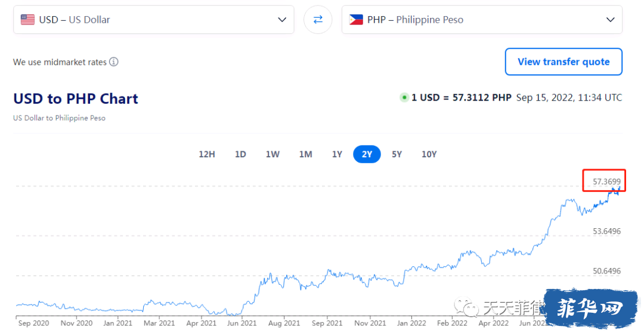Click the Apr 2021 axis label
644x336 pixels.
click(202, 323)
